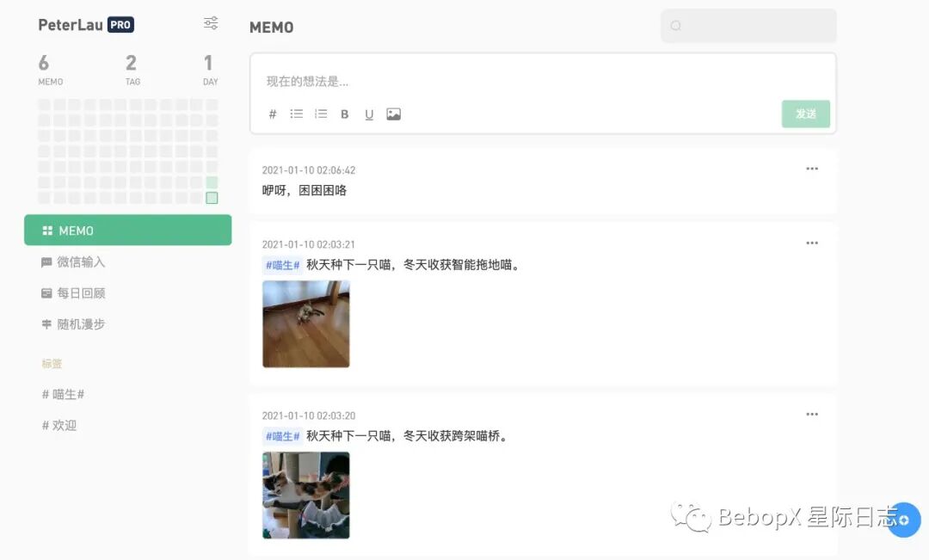Open 微信输入 in the sidebar
The height and width of the screenshot is (560, 929).
[x=73, y=262]
